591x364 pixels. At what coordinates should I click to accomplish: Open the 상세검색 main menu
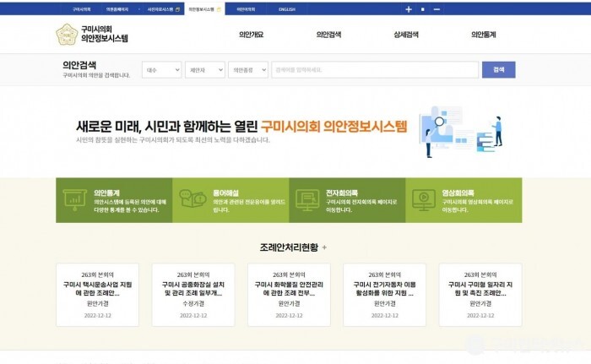click(406, 35)
